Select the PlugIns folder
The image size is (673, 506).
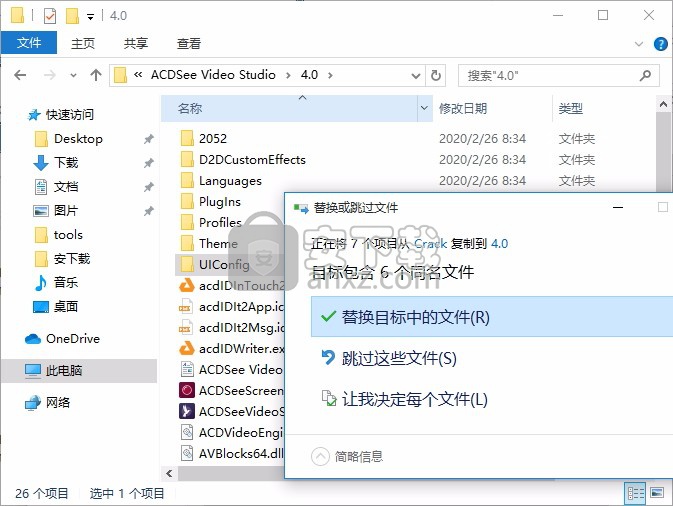219,202
